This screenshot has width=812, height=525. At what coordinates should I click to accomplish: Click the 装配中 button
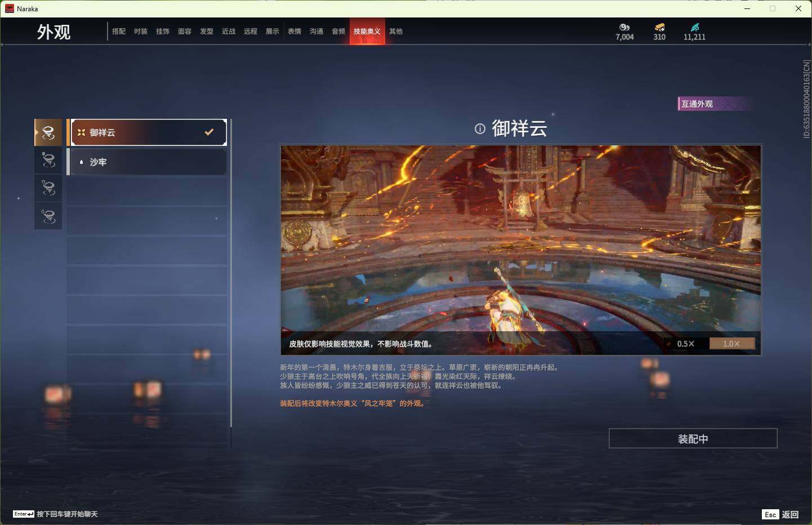(x=693, y=439)
